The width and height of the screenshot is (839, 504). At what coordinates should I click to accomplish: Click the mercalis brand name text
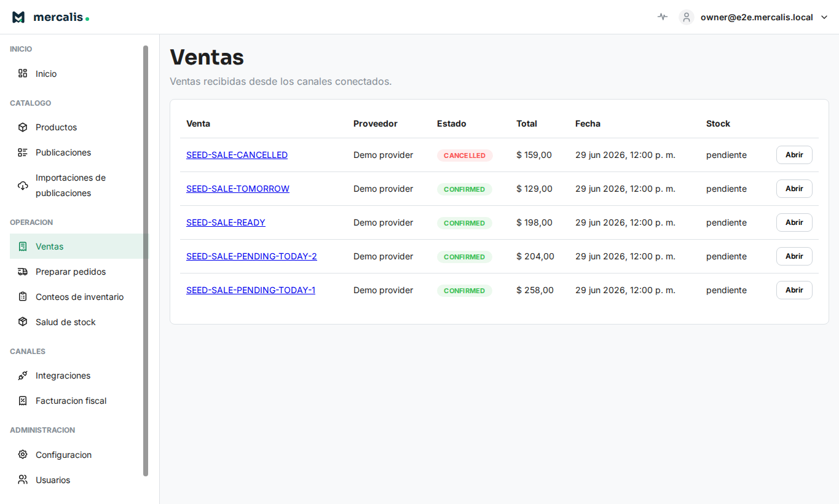tap(58, 17)
